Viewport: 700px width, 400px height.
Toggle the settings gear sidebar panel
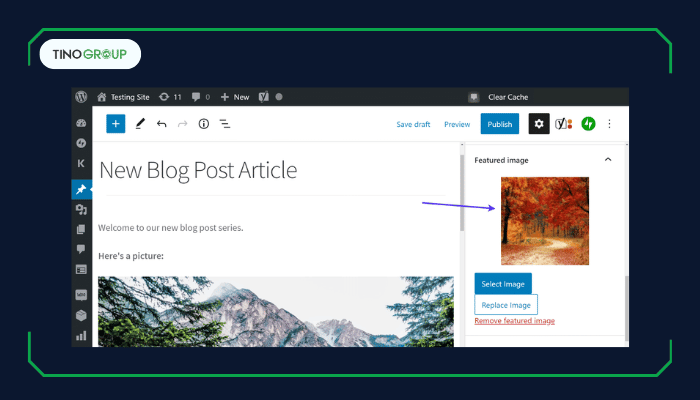point(539,124)
